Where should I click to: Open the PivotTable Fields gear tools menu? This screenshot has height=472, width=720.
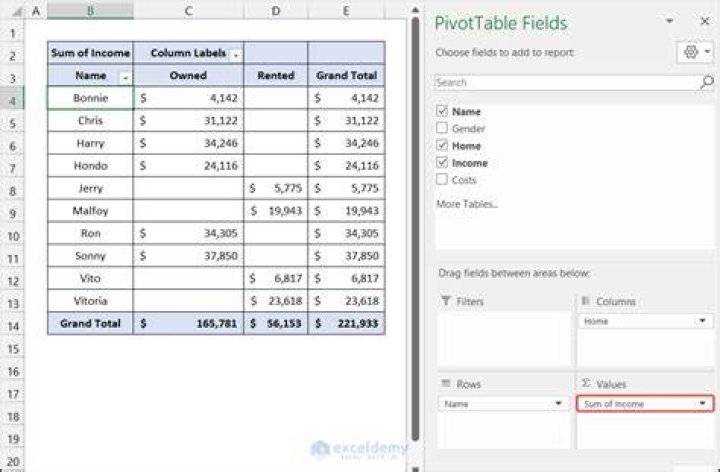click(x=695, y=52)
